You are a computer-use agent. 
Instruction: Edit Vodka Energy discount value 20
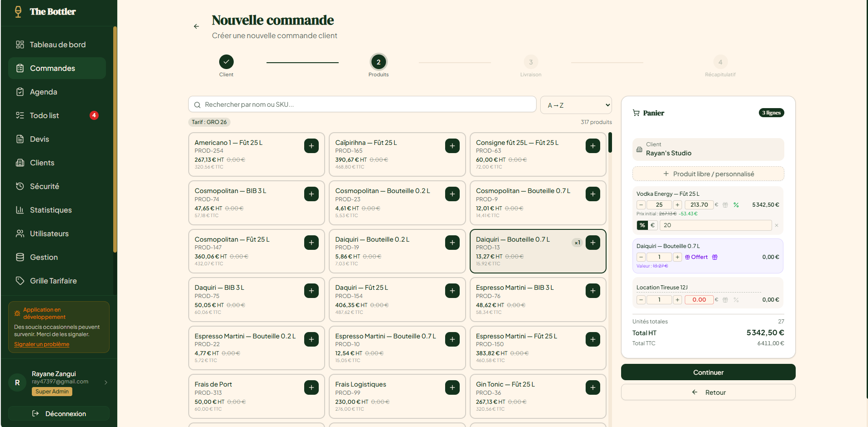click(x=716, y=225)
